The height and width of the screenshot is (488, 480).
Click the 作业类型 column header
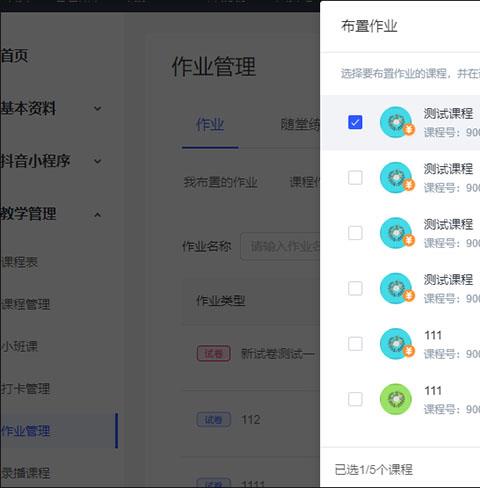221,301
